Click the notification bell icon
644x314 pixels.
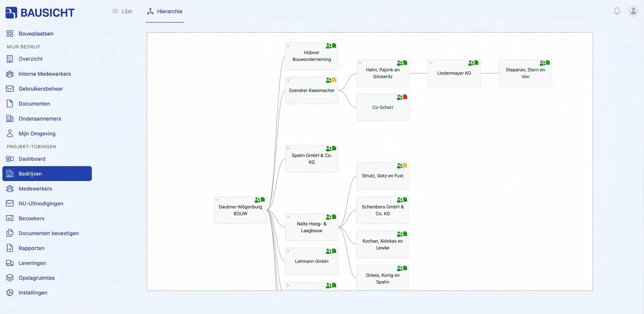(617, 11)
